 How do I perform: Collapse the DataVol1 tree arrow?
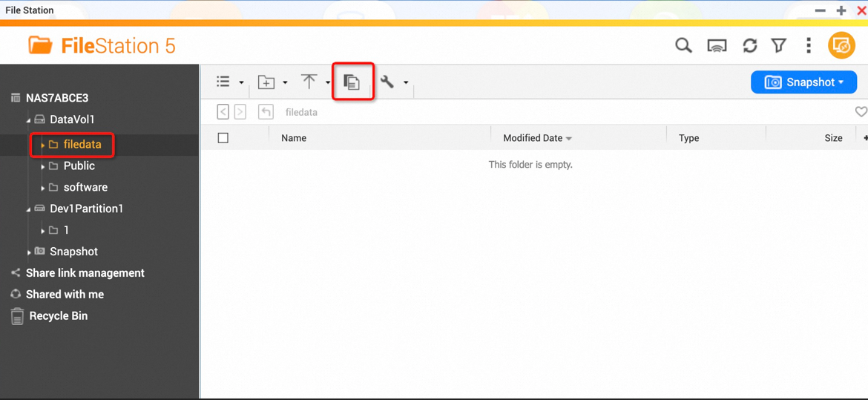(x=28, y=120)
